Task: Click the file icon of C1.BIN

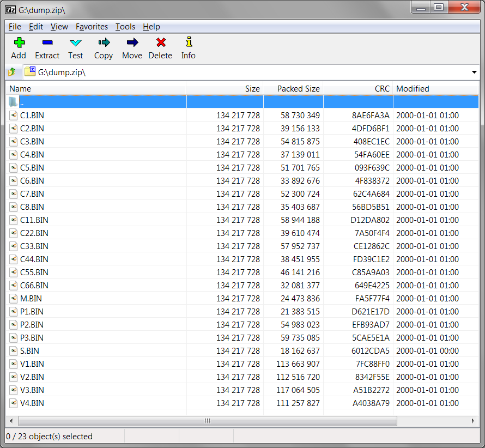Action: click(13, 116)
